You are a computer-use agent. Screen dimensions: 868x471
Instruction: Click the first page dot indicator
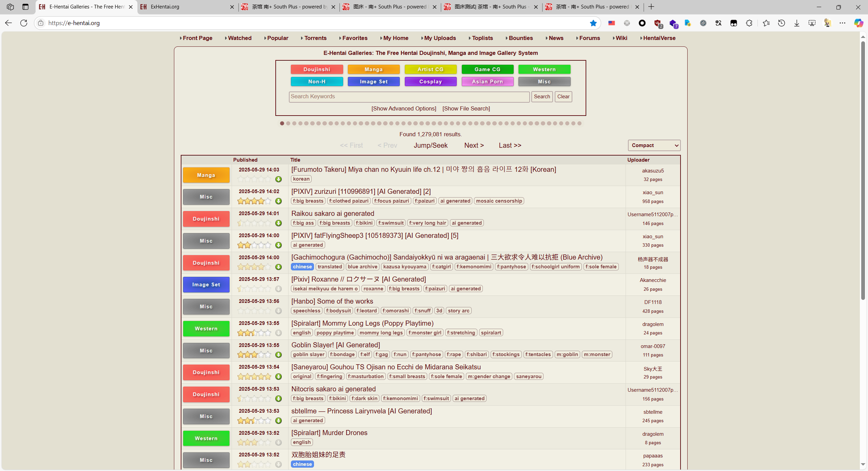coord(282,123)
